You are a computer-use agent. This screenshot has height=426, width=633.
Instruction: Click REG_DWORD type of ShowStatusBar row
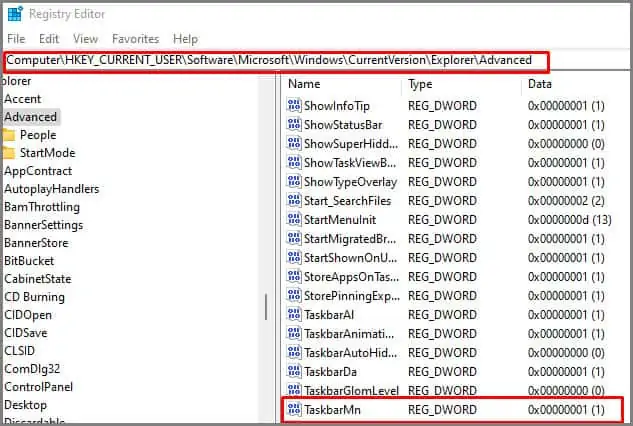coord(442,125)
